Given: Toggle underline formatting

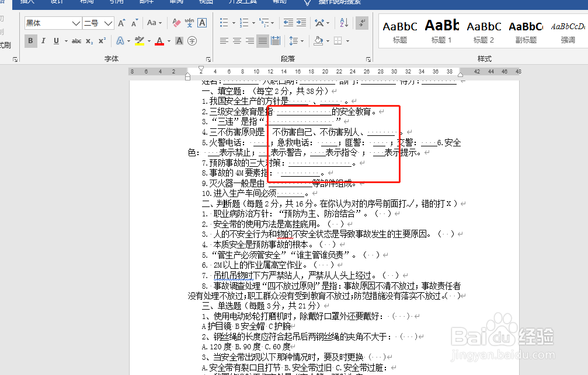Looking at the screenshot, I should 56,41.
